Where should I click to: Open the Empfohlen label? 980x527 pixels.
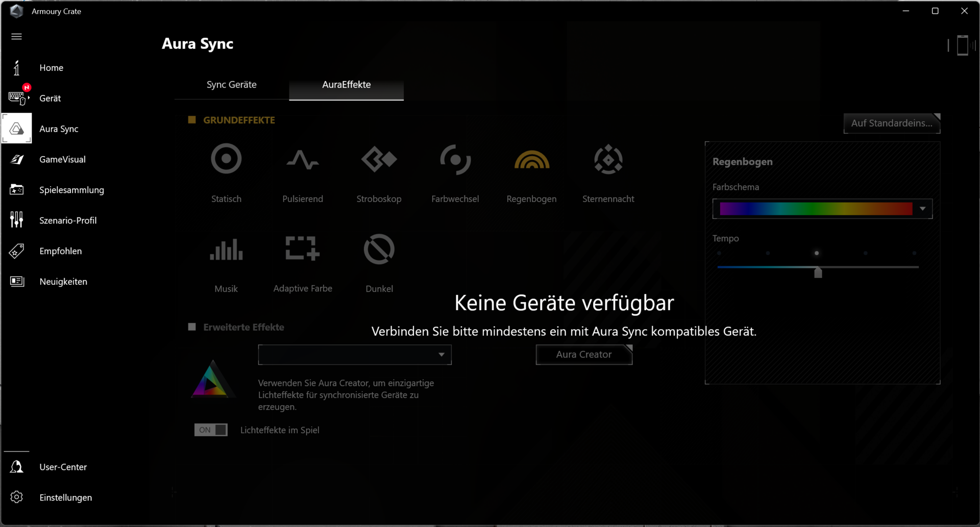point(61,251)
